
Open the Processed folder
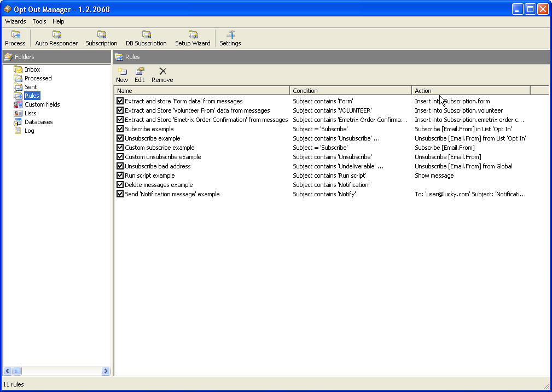coord(38,78)
